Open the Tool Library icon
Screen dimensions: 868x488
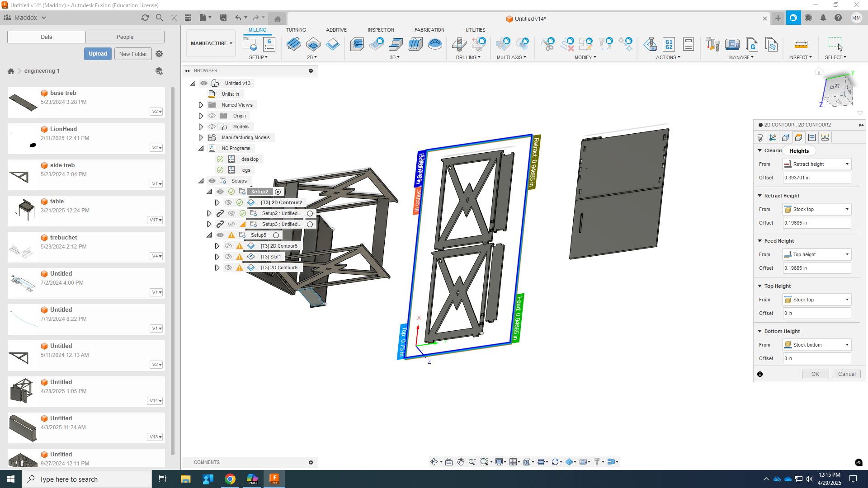[712, 44]
